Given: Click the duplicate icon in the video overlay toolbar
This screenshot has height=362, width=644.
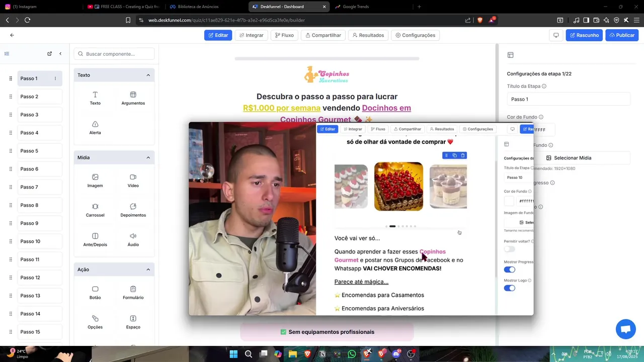Looking at the screenshot, I should [454, 155].
